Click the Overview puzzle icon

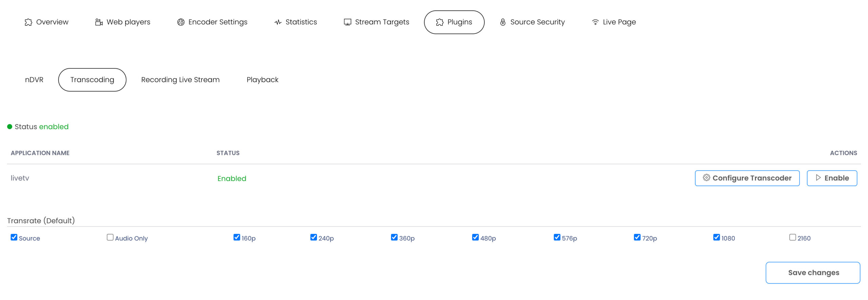[x=28, y=22]
